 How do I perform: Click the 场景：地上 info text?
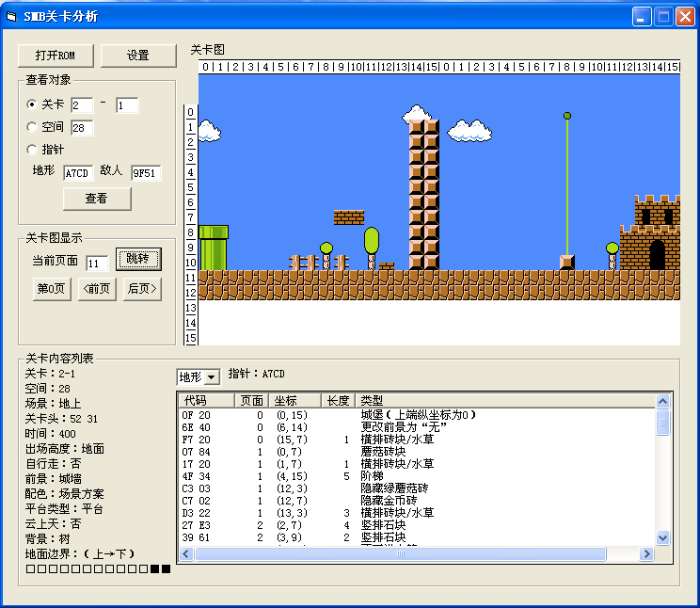(53, 404)
